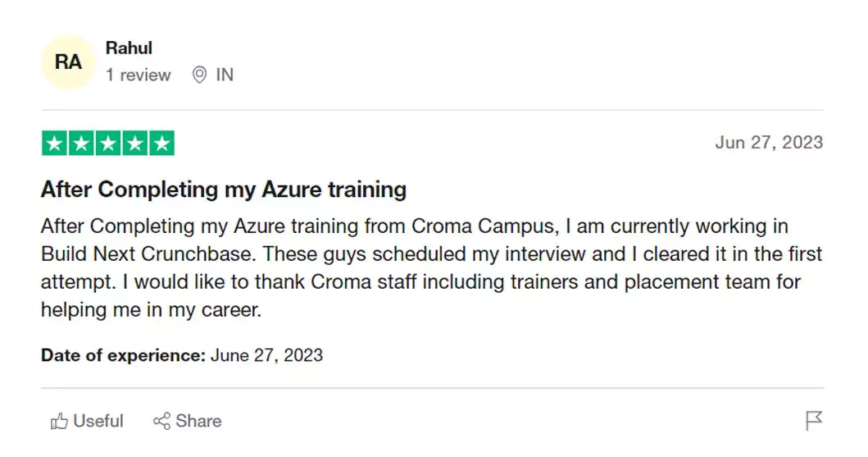
Task: Click the first green rating star
Action: point(54,144)
